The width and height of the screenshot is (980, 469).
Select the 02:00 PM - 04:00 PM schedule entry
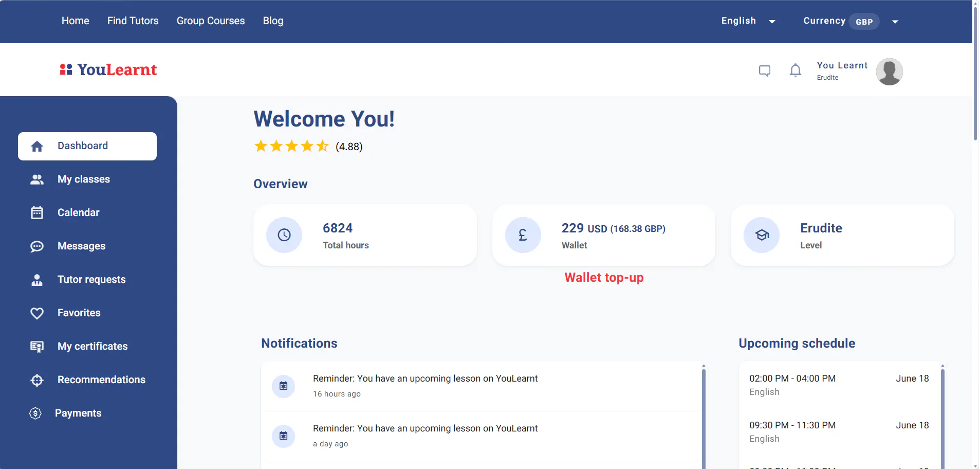839,385
